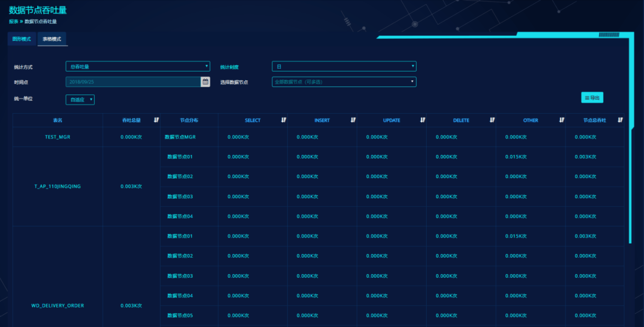Click T_AP_110JINGQING table name cell
This screenshot has width=644, height=327.
tap(58, 186)
